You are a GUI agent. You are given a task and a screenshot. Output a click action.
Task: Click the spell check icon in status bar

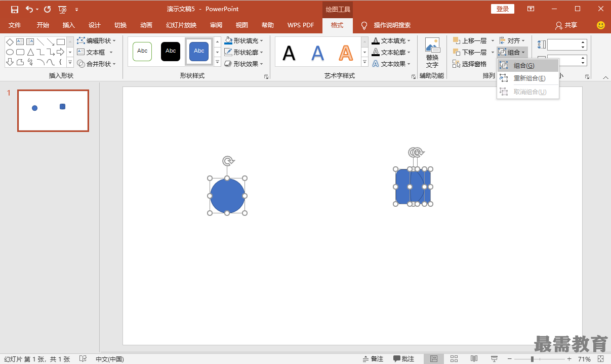point(83,359)
